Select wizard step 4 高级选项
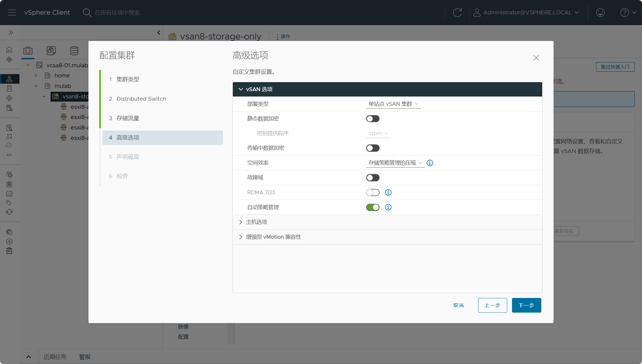The width and height of the screenshot is (642, 364). coord(163,138)
